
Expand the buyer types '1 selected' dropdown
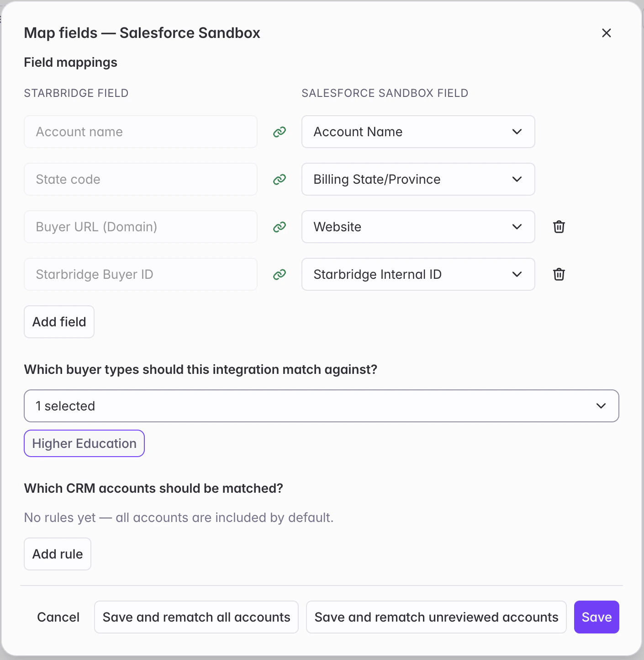322,406
